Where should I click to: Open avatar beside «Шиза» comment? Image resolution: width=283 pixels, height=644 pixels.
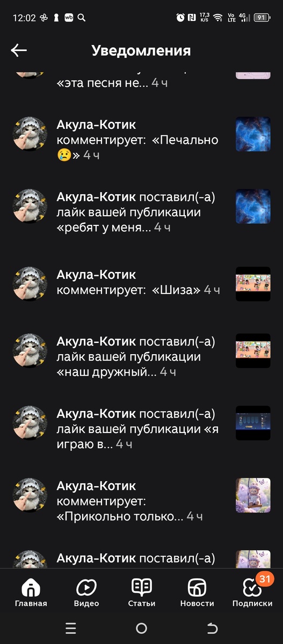[30, 283]
